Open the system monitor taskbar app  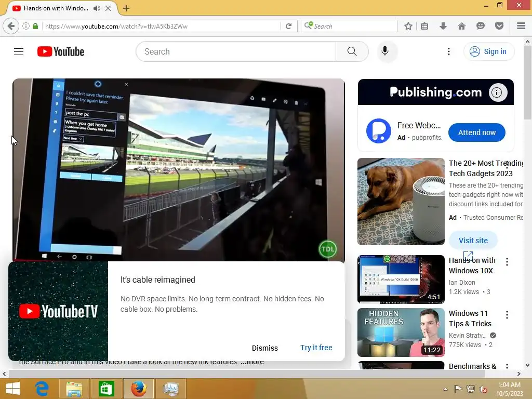tap(170, 389)
